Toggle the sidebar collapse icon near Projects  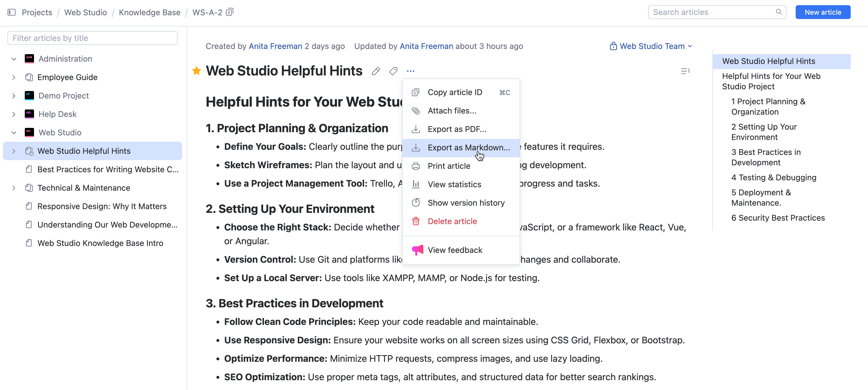(12, 12)
